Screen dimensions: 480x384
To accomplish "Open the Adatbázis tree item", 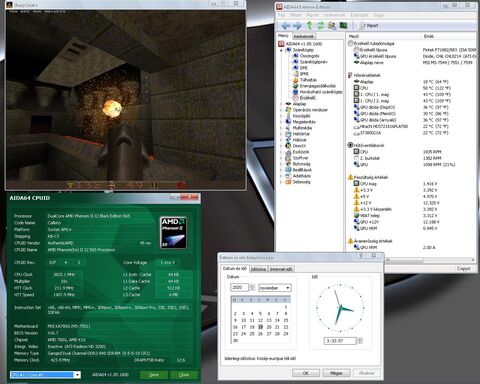I will (302, 176).
